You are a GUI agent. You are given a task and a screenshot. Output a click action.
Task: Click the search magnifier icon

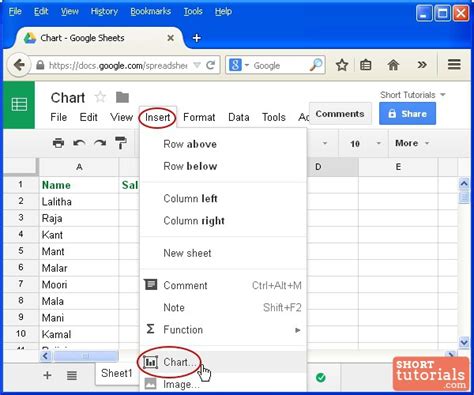(315, 65)
